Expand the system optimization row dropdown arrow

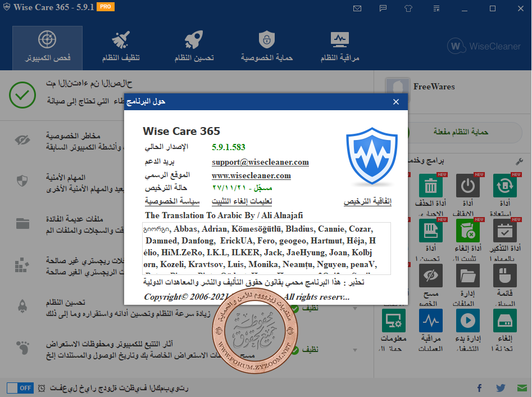(355, 308)
